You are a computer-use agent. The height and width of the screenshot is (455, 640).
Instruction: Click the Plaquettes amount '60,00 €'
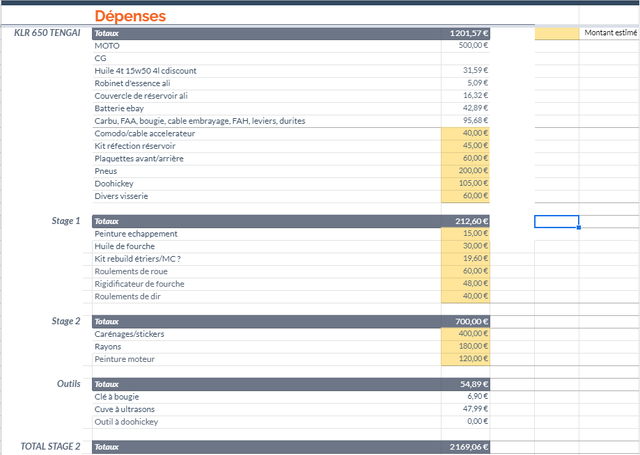(x=465, y=158)
